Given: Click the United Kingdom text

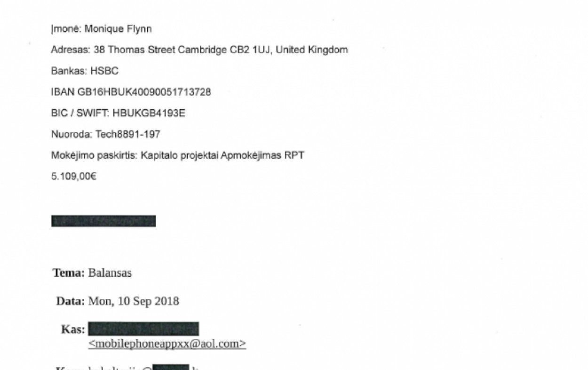Looking at the screenshot, I should coord(312,50).
